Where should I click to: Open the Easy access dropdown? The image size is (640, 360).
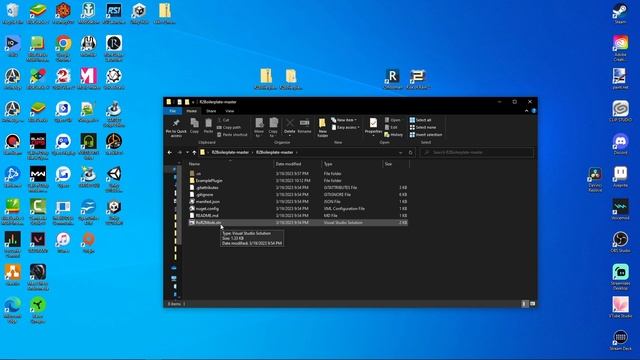tap(346, 127)
